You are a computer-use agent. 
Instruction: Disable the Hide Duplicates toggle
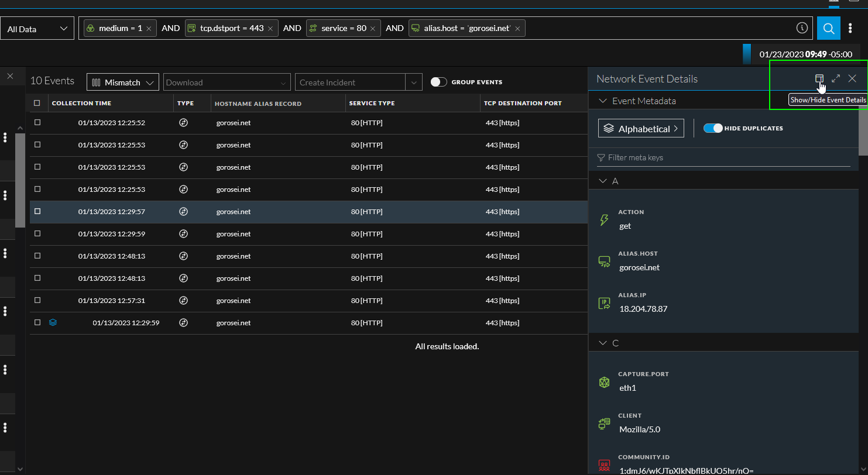pos(712,128)
